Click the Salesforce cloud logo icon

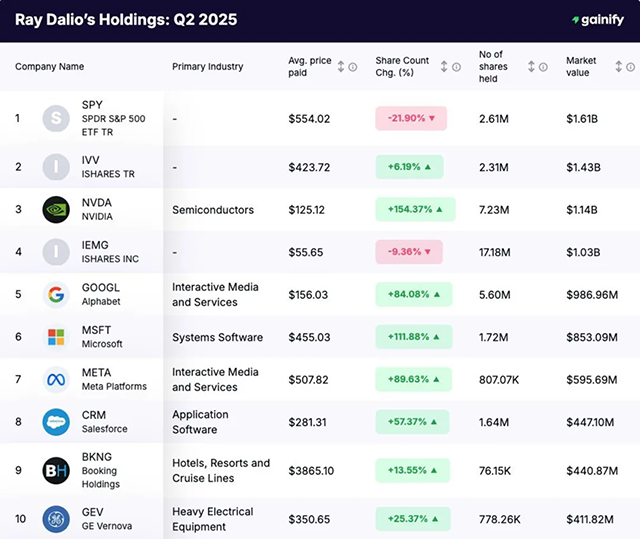pyautogui.click(x=56, y=422)
